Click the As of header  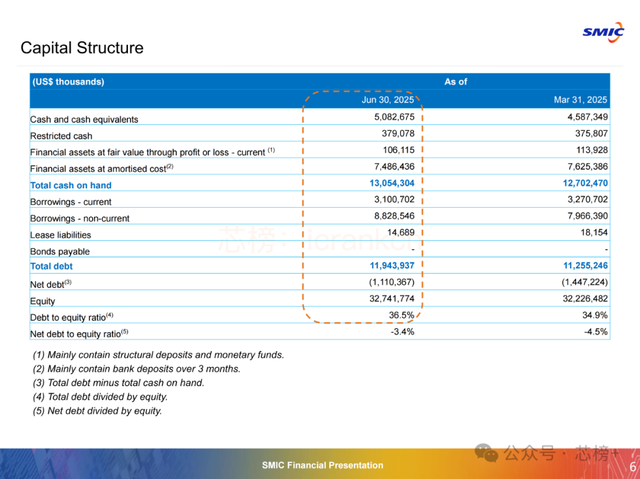click(456, 82)
